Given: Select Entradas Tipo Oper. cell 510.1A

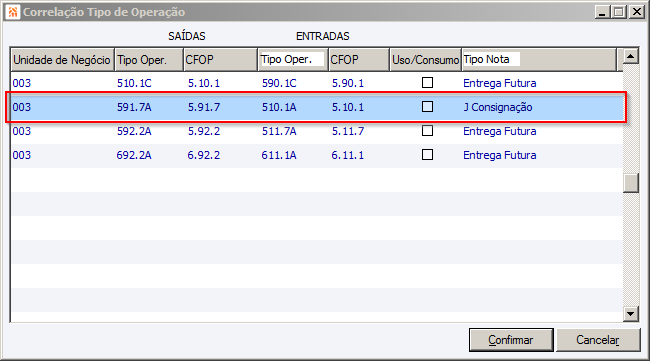Looking at the screenshot, I should [279, 107].
